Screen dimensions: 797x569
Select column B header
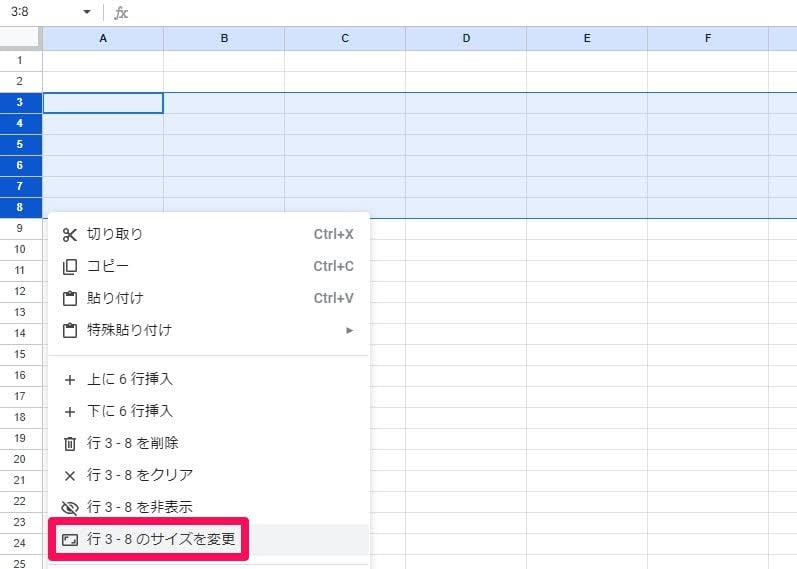pyautogui.click(x=224, y=39)
